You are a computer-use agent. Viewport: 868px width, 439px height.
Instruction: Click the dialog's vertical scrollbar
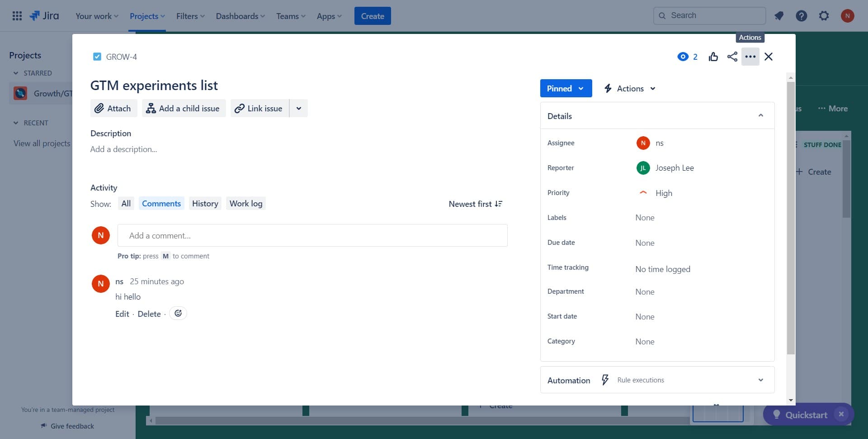pos(790,217)
